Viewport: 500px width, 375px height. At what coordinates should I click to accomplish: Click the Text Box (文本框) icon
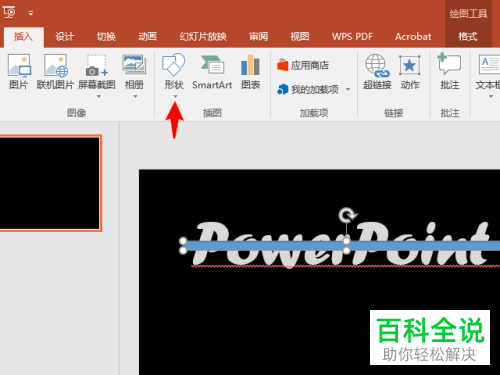tap(489, 64)
